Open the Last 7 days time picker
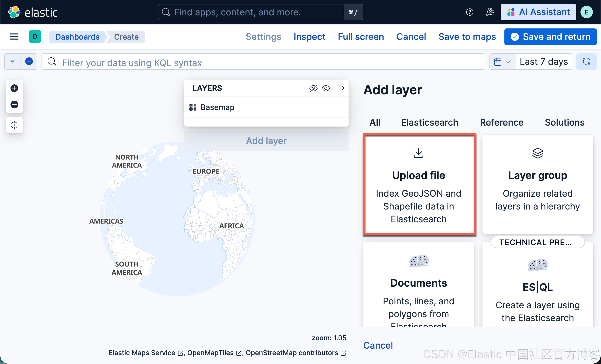 544,62
